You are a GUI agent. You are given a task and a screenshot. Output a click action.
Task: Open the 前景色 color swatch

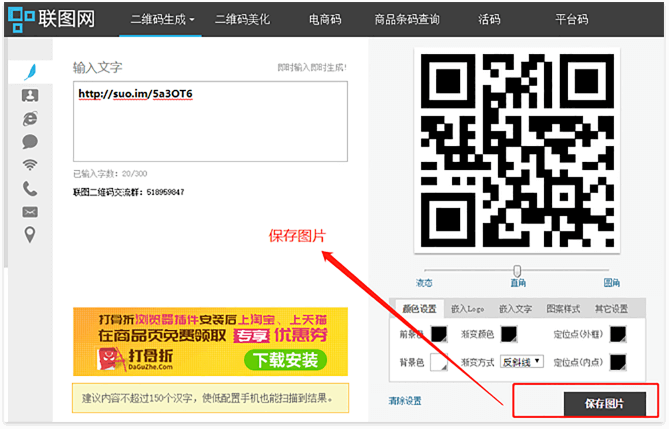(x=439, y=334)
